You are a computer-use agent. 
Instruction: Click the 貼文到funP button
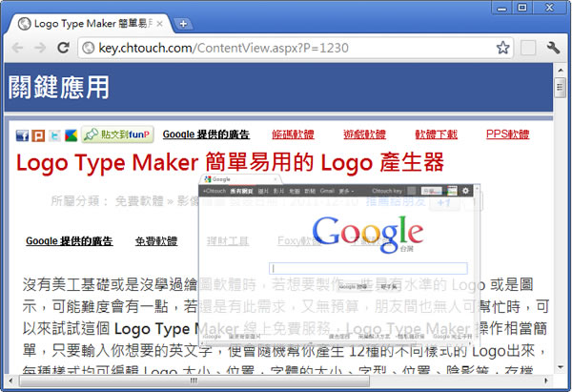click(117, 134)
